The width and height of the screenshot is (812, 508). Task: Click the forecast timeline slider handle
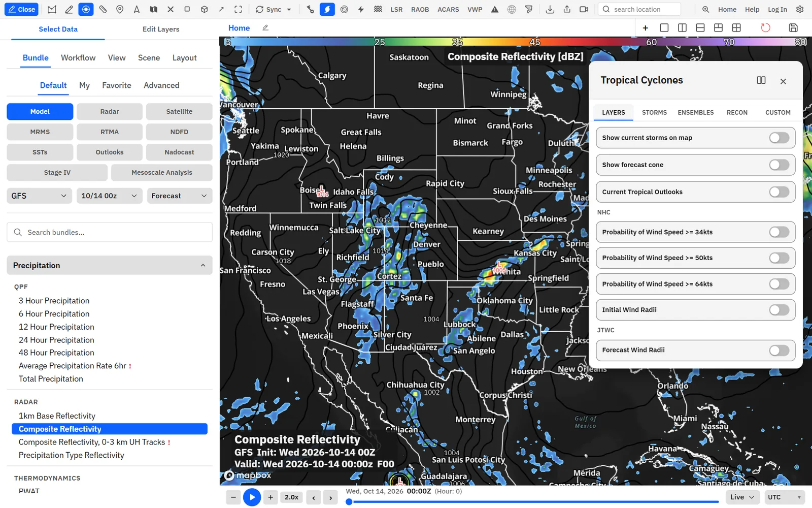349,502
